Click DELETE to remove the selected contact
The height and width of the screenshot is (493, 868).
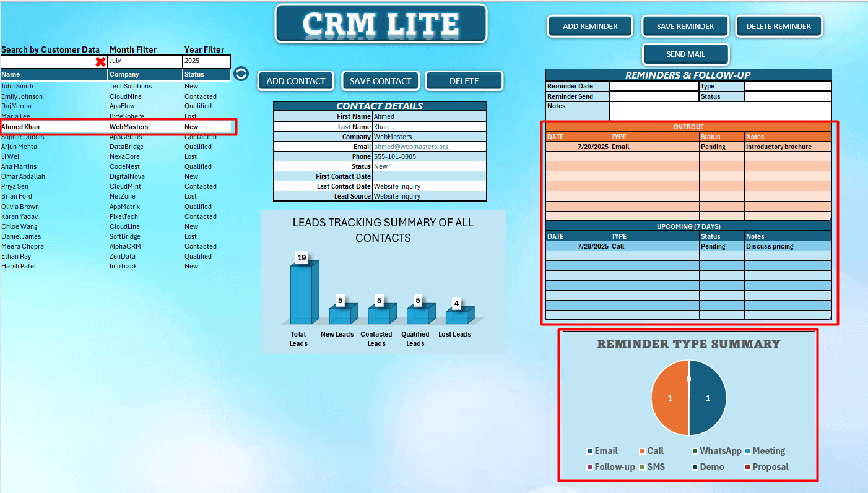click(464, 80)
